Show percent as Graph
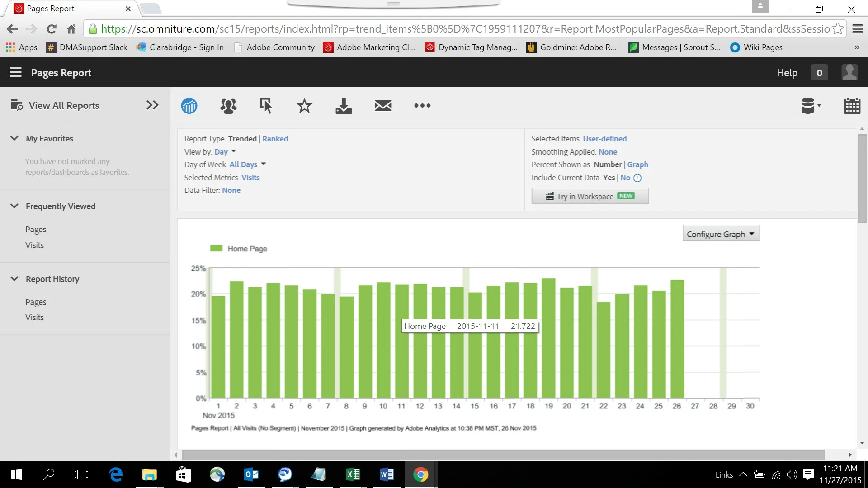 pyautogui.click(x=637, y=164)
